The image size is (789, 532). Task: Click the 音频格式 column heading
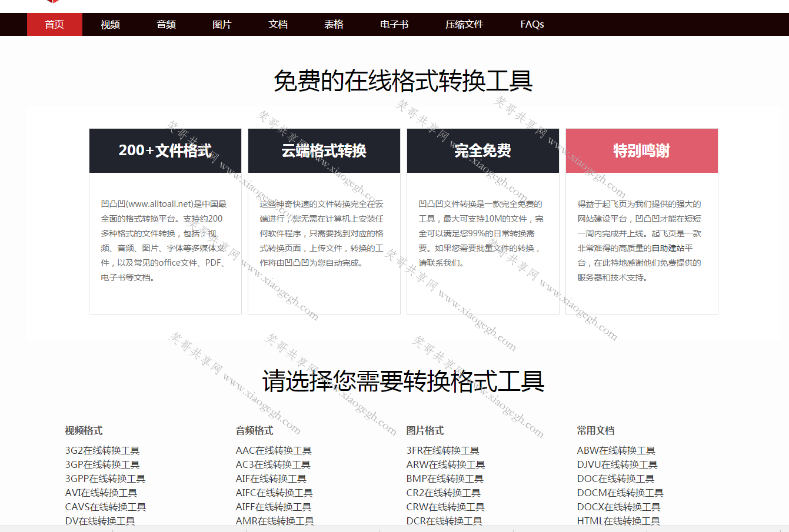(x=254, y=430)
